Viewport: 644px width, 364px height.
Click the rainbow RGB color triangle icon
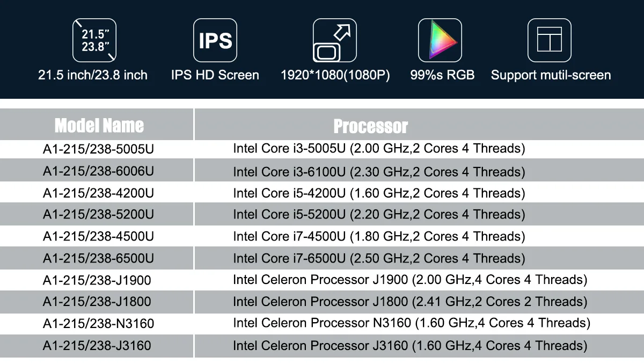440,40
